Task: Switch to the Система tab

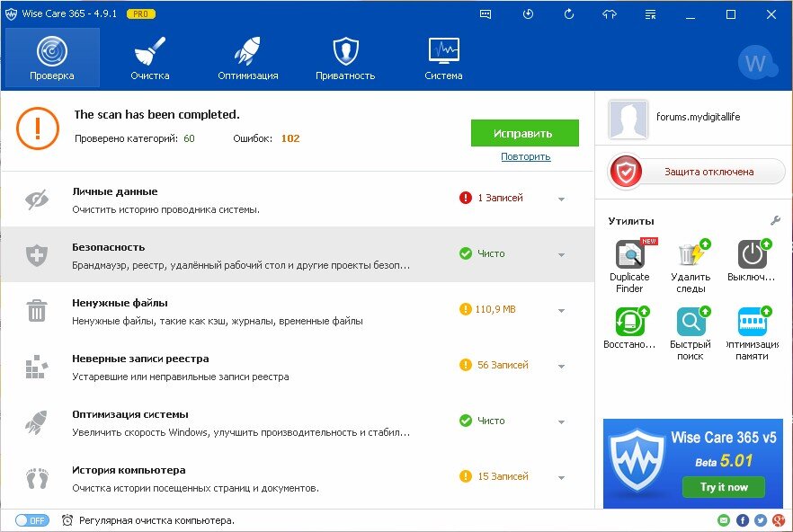Action: pyautogui.click(x=443, y=58)
